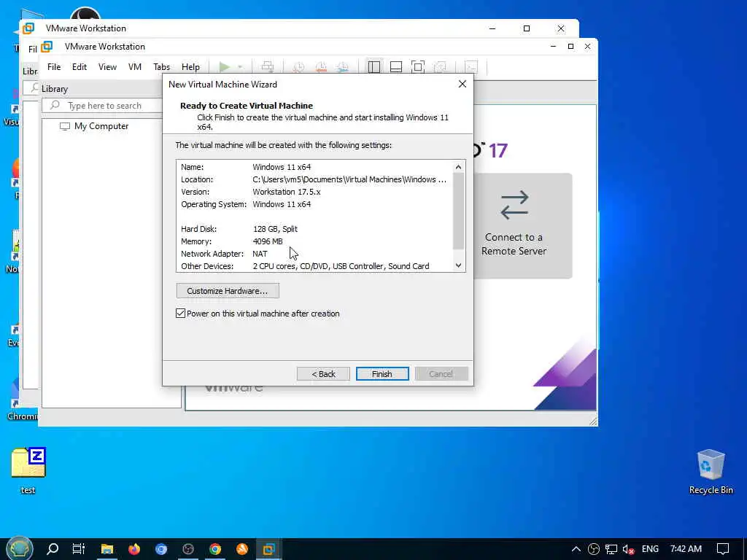This screenshot has width=747, height=560.
Task: Click the Library search field
Action: click(103, 106)
